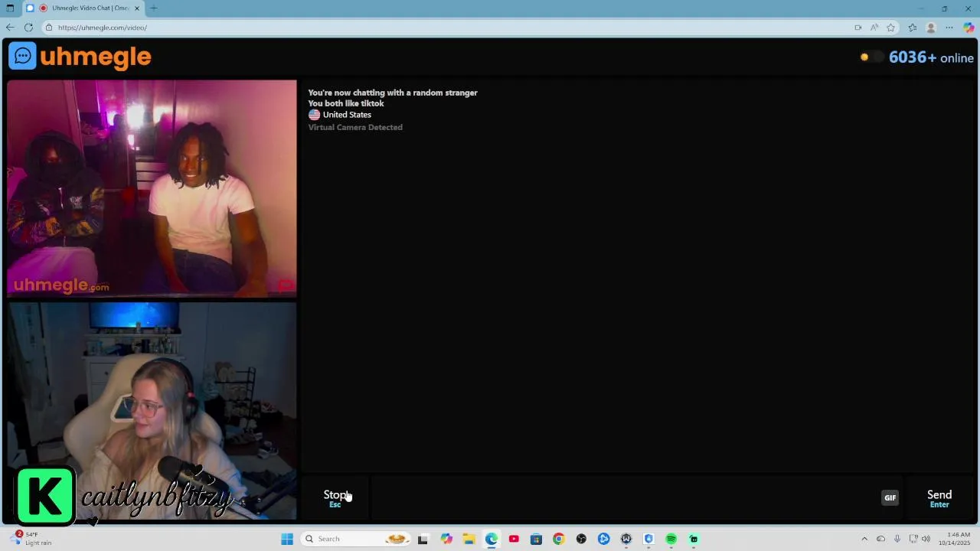Click the browser back arrow

tap(10, 28)
